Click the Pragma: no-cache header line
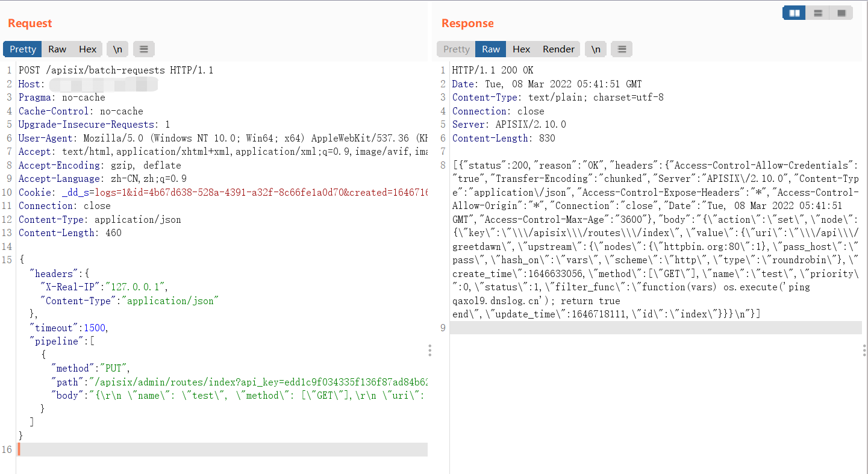868x474 pixels. coord(62,98)
